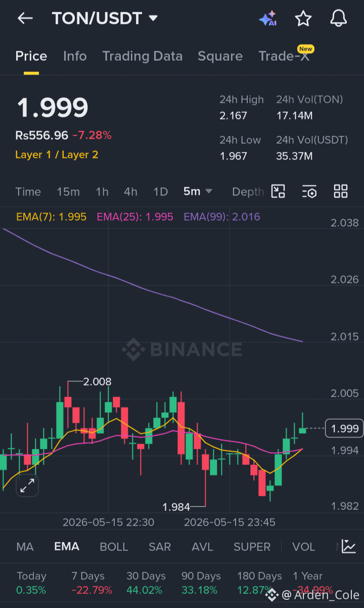
Task: Click the 24h Vol(USDT) value 35.37M
Action: click(x=294, y=156)
